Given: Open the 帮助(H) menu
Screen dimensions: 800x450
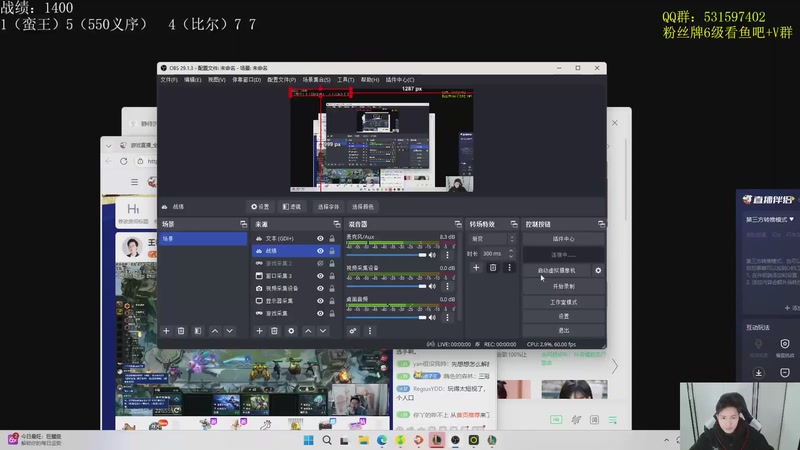Looking at the screenshot, I should tap(370, 80).
